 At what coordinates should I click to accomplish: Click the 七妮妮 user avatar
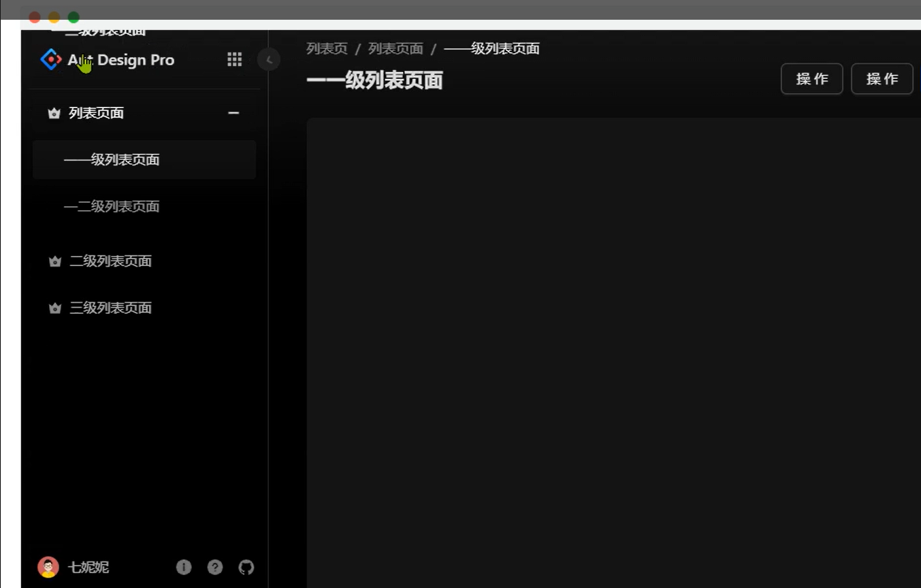pos(48,567)
